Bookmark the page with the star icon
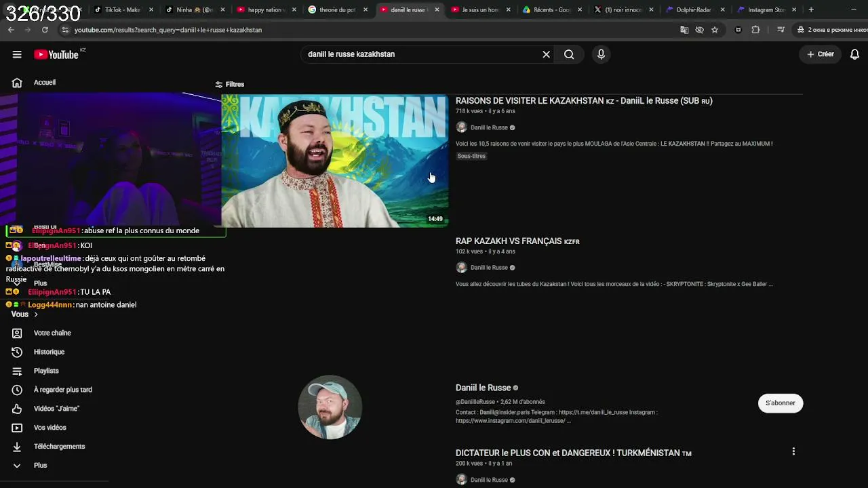 click(715, 30)
